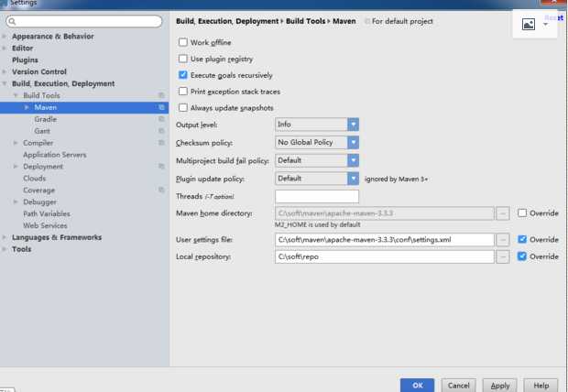
Task: Collapse Build, Execution, Deployment arrow
Action: coord(5,83)
